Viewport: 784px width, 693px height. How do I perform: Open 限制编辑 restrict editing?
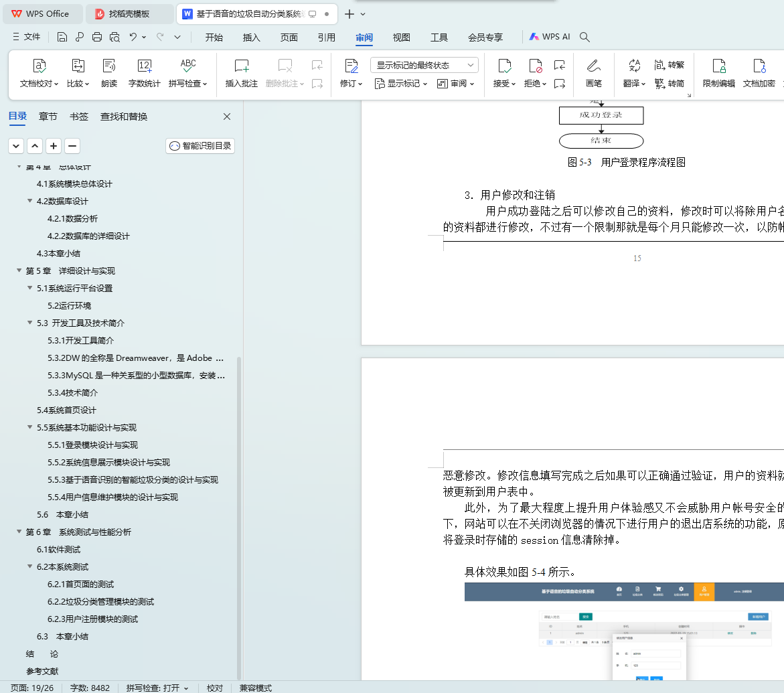click(719, 73)
